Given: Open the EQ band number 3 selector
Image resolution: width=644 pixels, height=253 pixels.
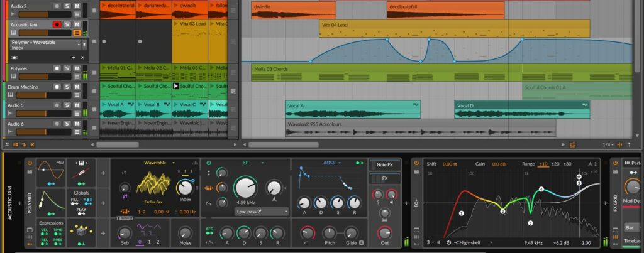Looking at the screenshot, I should pos(430,242).
